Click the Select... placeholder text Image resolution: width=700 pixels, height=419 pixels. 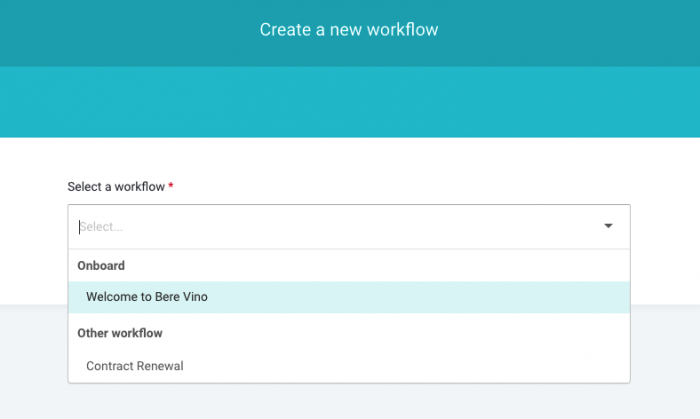coord(101,227)
